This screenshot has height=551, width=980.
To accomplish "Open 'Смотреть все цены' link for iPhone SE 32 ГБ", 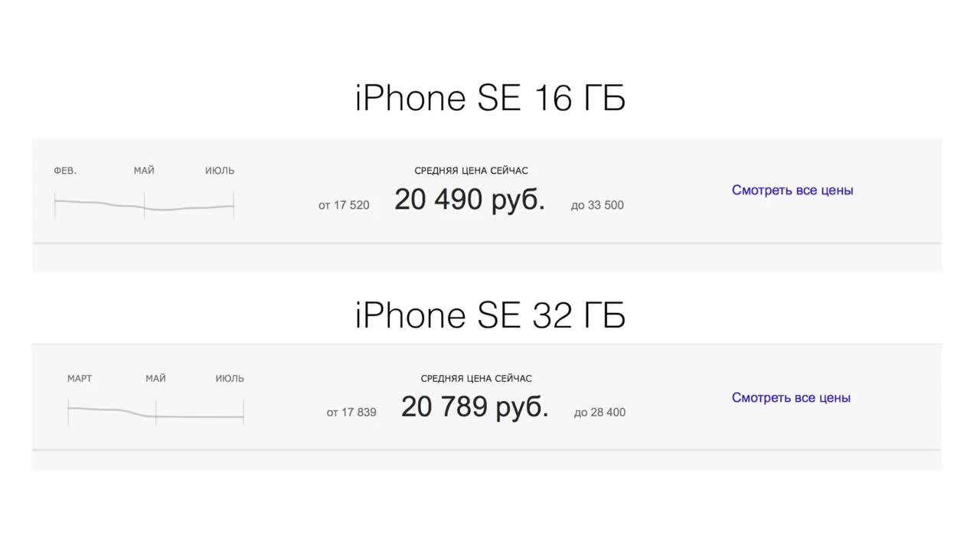I will point(791,398).
